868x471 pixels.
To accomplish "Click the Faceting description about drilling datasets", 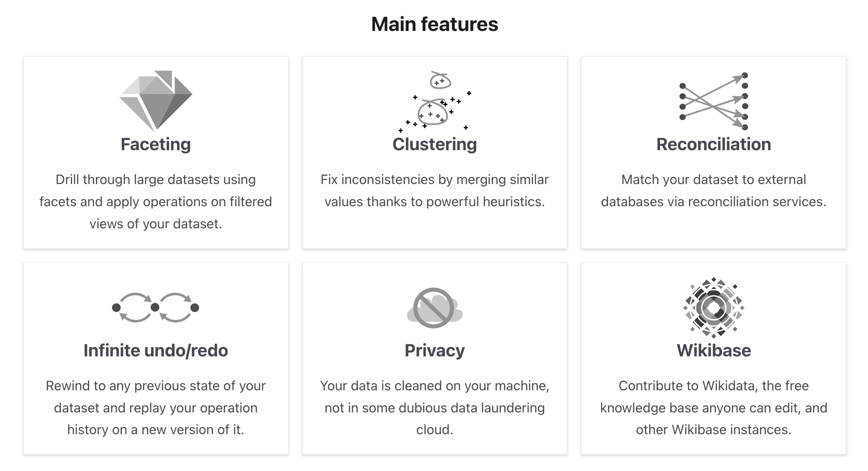I will (156, 202).
